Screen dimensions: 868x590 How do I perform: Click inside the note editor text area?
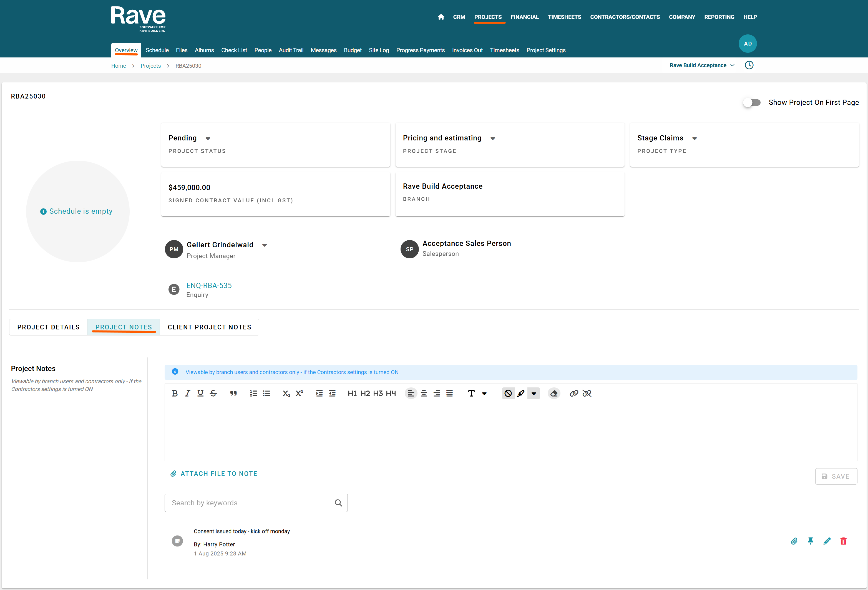510,432
